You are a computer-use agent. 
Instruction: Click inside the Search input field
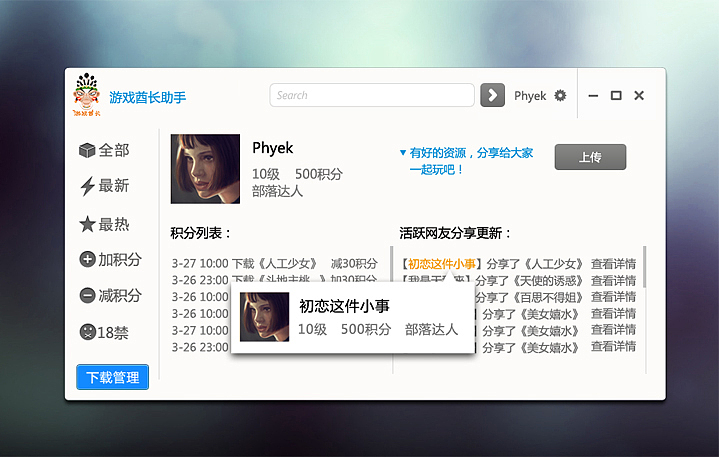(x=372, y=95)
